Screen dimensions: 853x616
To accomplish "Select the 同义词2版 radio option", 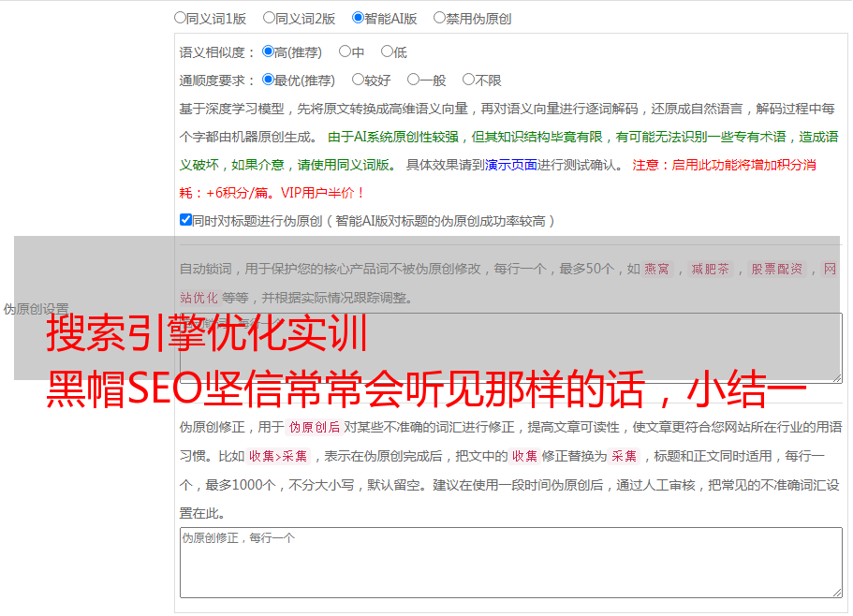I will pyautogui.click(x=269, y=18).
